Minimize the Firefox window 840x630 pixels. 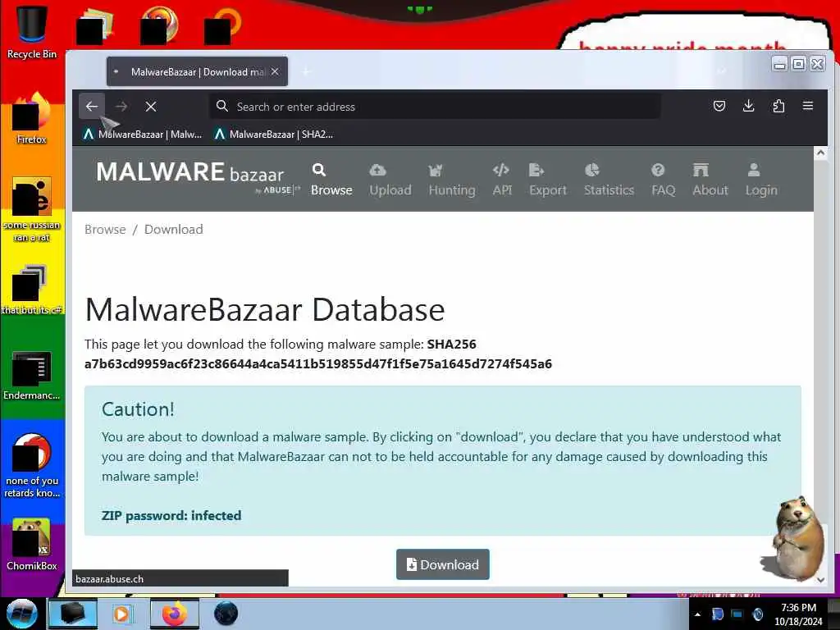click(x=780, y=64)
